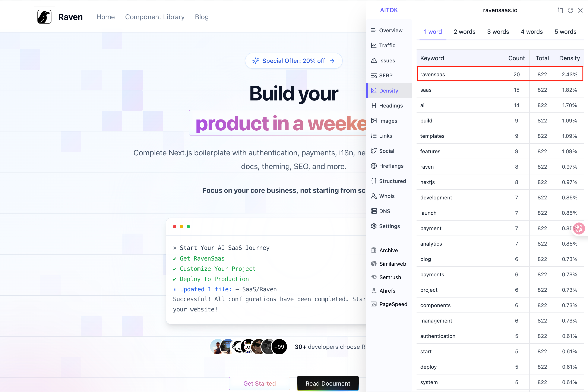Open the Blog nav link
Viewport: 588px width, 392px height.
tap(202, 17)
